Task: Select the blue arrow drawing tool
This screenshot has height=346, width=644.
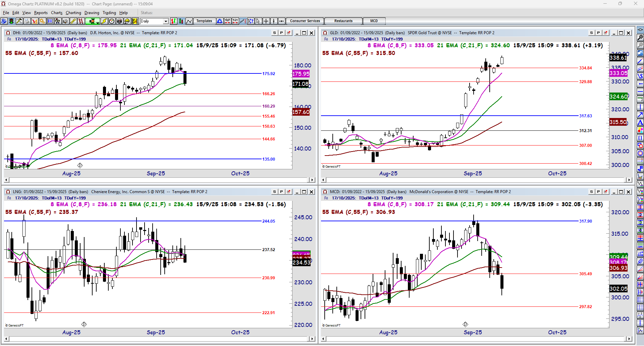Action: [x=640, y=115]
